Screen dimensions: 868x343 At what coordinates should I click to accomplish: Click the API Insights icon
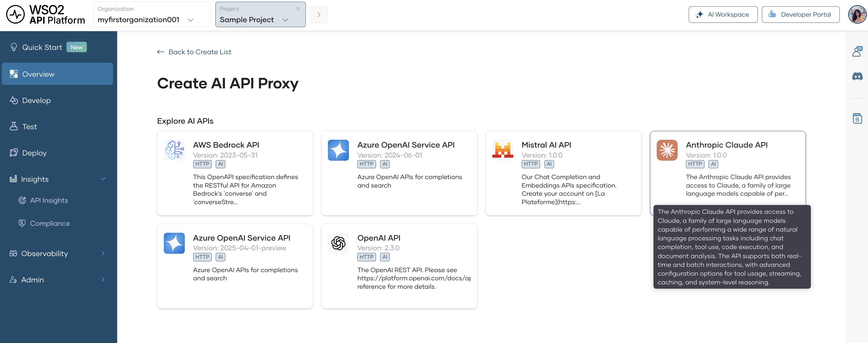(22, 200)
